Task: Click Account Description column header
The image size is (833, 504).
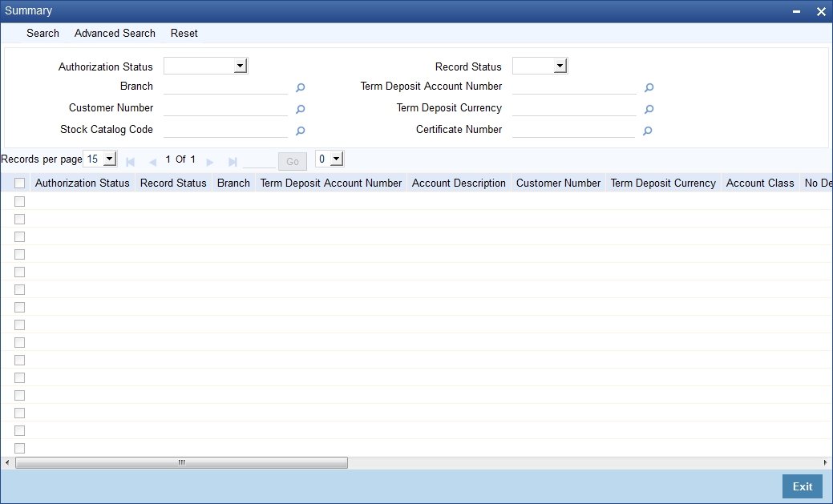Action: coord(459,183)
